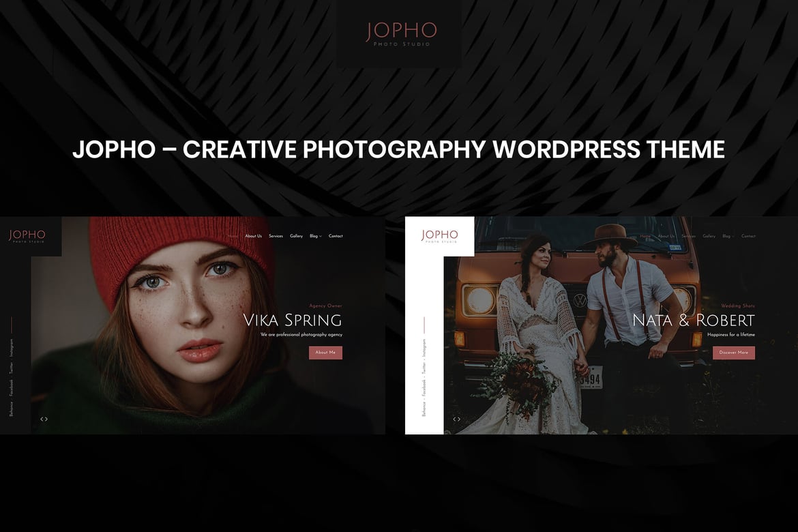Viewport: 798px width, 532px height.
Task: Open Gallery in the Nata & Robert demo menu
Action: point(709,236)
